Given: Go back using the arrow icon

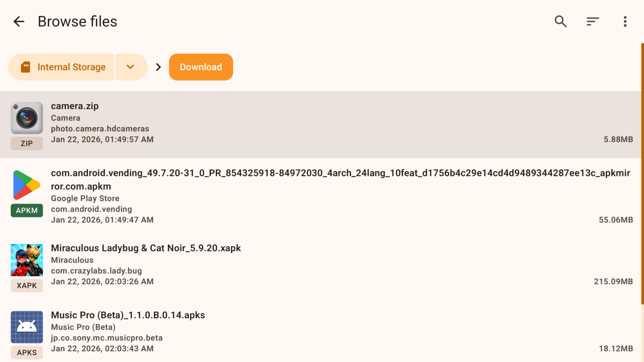Looking at the screenshot, I should (19, 21).
